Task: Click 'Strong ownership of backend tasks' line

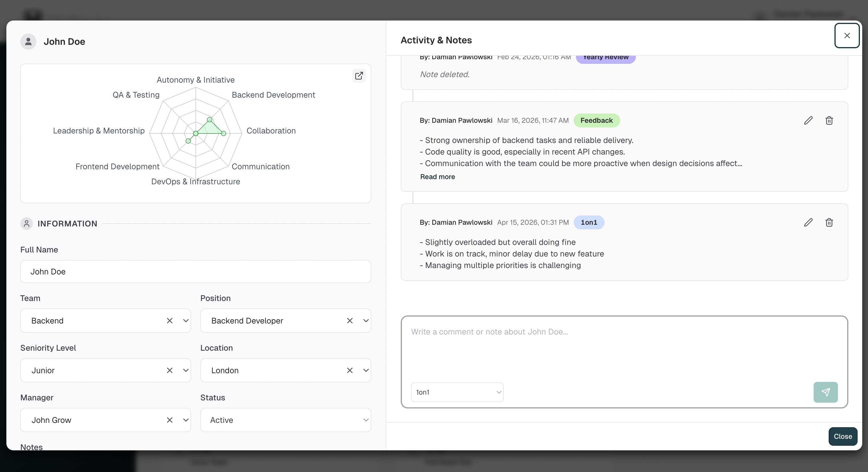Action: pyautogui.click(x=526, y=140)
